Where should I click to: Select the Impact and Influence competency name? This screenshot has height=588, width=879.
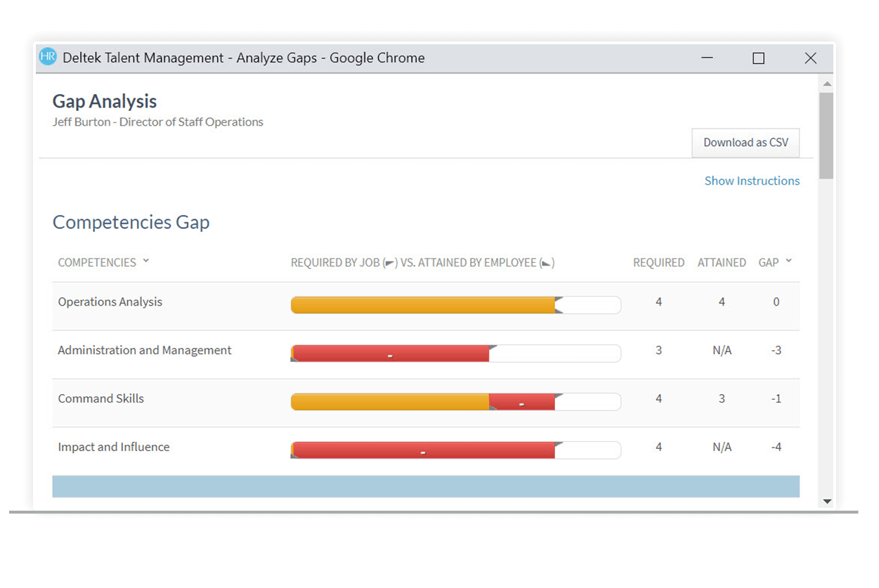(113, 447)
